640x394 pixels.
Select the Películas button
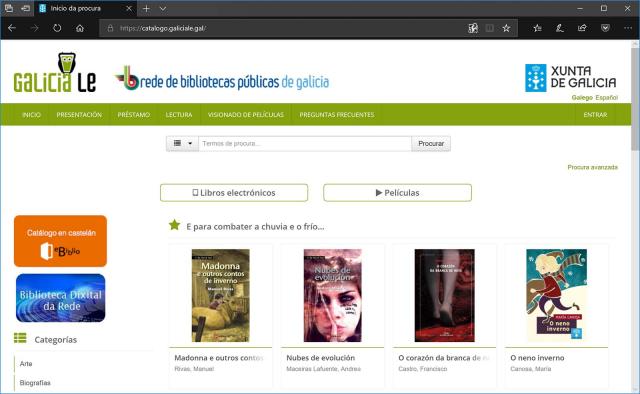tap(398, 193)
